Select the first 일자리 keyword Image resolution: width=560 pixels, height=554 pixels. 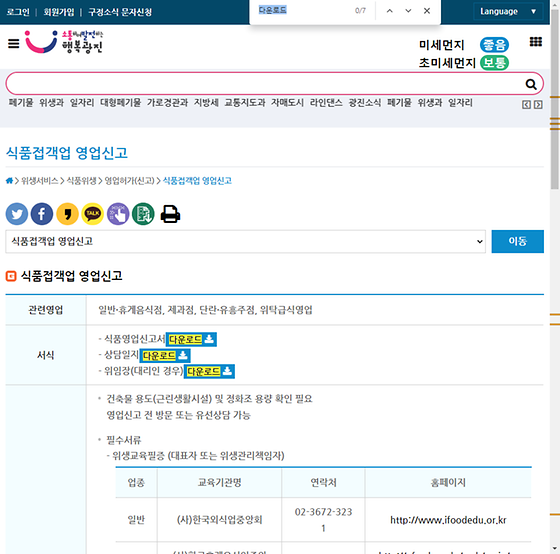[82, 103]
